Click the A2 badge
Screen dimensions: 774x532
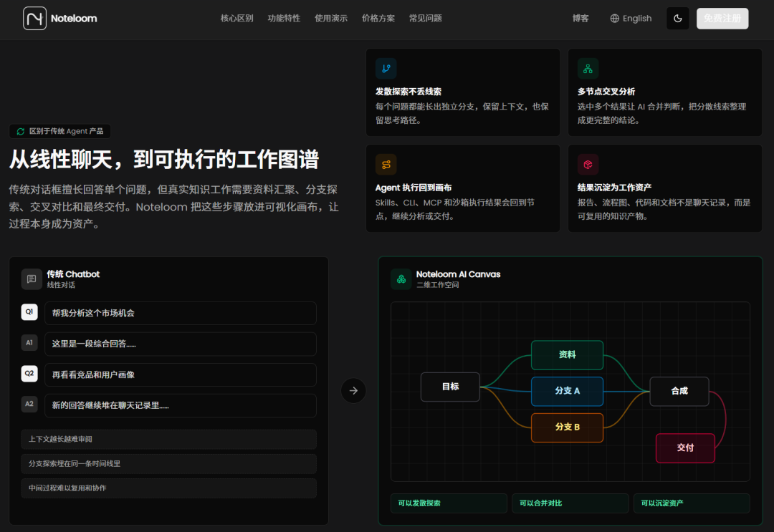coord(29,404)
